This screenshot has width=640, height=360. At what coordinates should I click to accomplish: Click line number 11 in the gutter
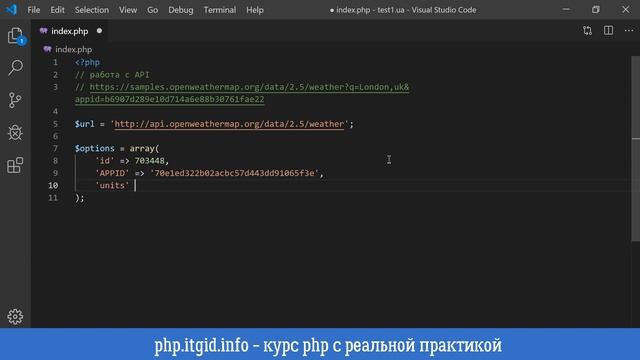(53, 198)
